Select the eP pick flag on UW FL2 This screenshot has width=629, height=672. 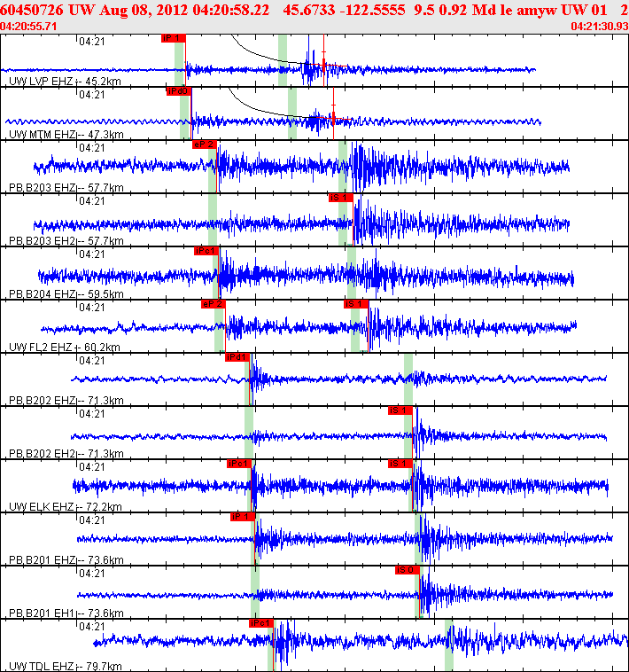(x=213, y=304)
